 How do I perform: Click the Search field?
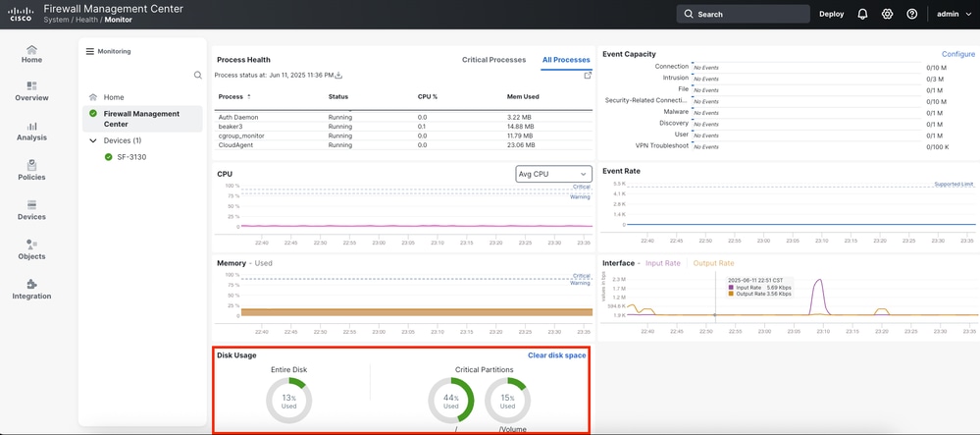[744, 14]
